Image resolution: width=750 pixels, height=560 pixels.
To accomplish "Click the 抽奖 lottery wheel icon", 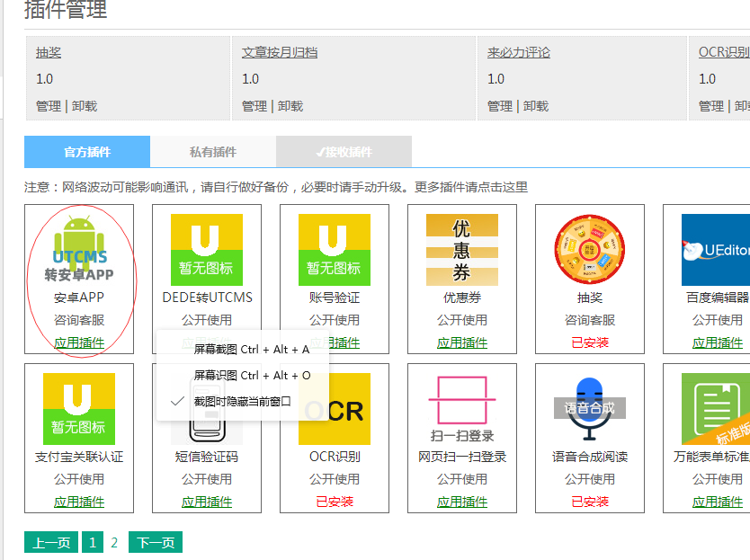I will point(590,249).
